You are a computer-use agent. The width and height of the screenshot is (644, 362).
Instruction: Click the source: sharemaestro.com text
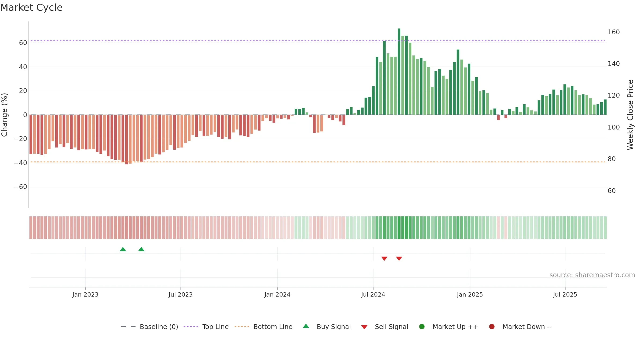(592, 275)
